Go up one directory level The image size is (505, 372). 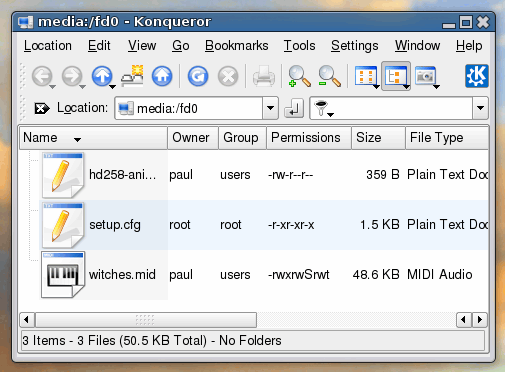coord(102,76)
